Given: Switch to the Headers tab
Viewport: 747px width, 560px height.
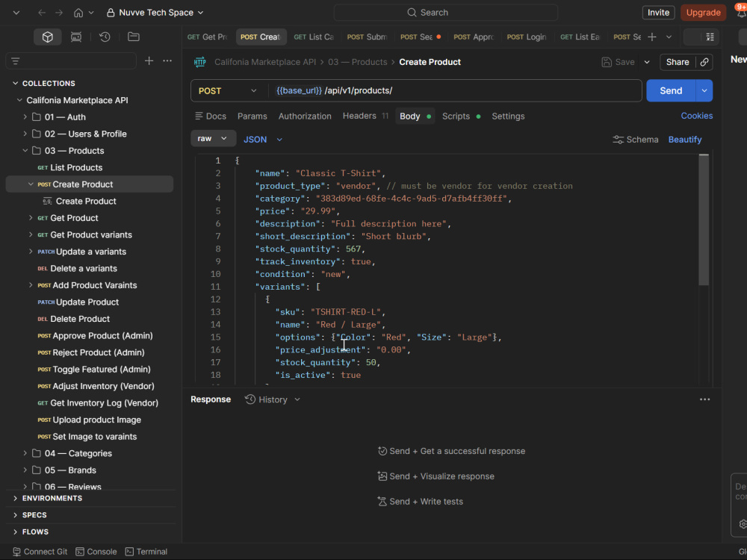Looking at the screenshot, I should 365,116.
